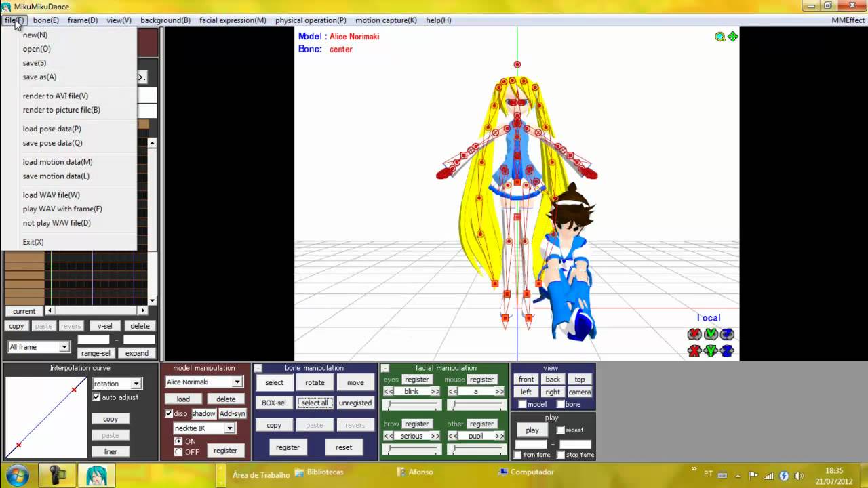
Task: Click the play start frame input field
Action: click(x=531, y=444)
